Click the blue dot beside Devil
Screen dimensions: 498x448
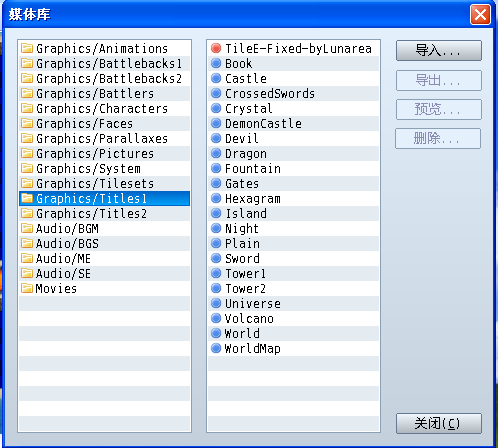216,138
